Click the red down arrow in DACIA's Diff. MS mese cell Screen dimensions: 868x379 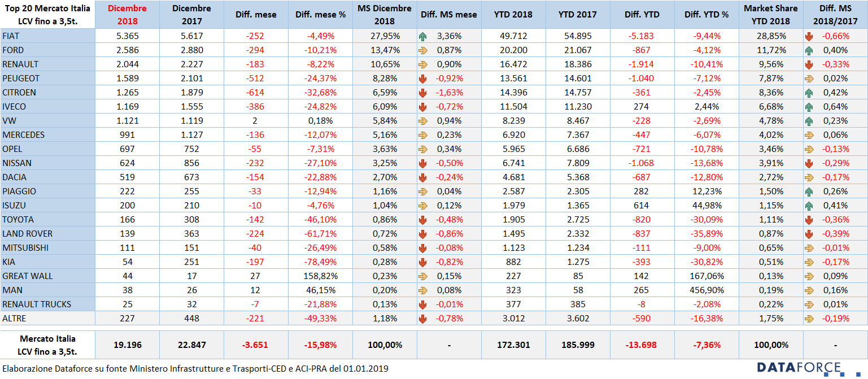423,177
